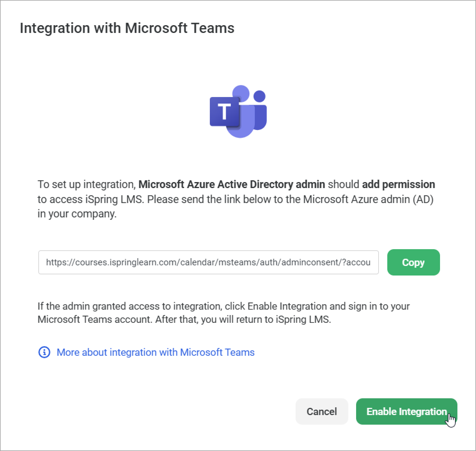Click the white T tile in Teams logo
The width and height of the screenshot is (476, 451).
(x=225, y=111)
